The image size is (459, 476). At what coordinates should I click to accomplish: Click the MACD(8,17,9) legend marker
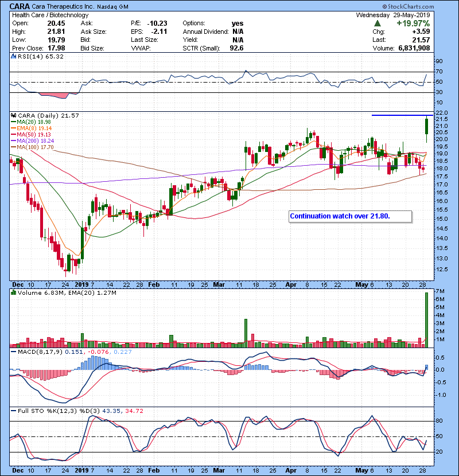click(x=12, y=352)
